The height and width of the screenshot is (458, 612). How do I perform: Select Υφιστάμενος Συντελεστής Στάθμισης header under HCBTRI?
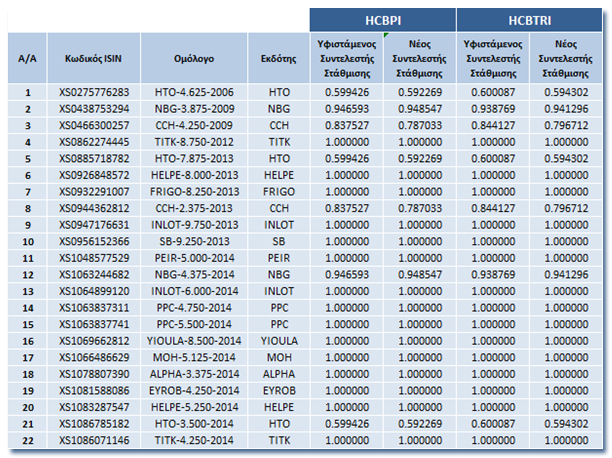[x=493, y=59]
